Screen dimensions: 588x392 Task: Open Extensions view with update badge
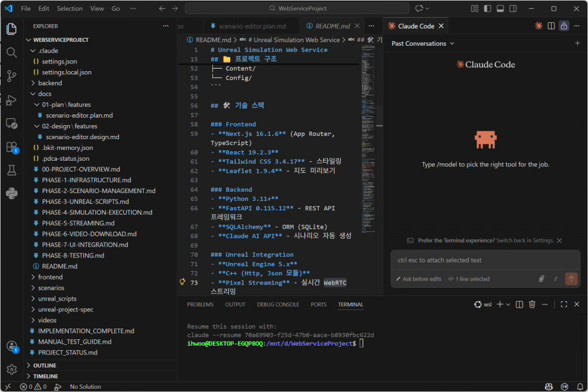tap(11, 147)
